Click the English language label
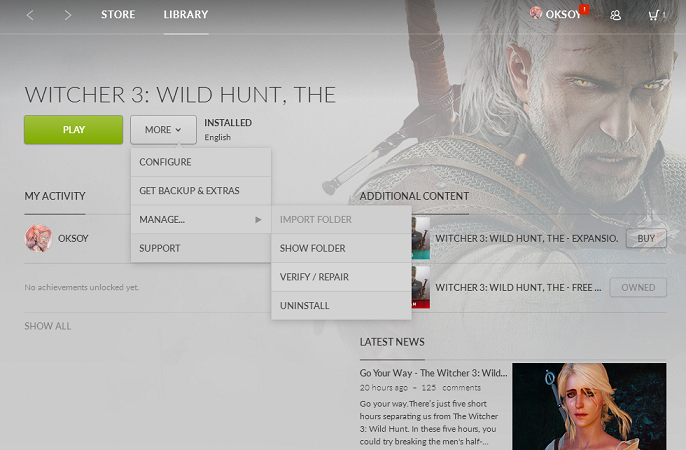The width and height of the screenshot is (686, 450). 217,137
